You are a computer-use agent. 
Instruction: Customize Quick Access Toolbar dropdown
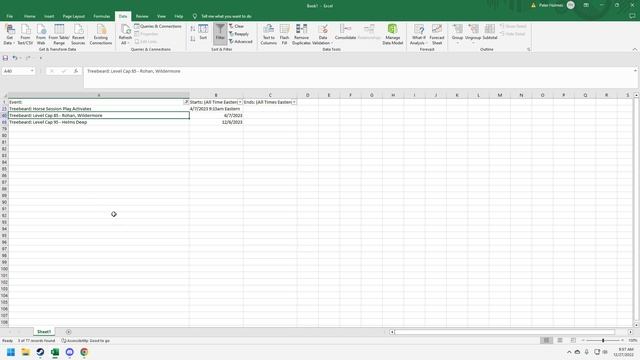tap(40, 58)
